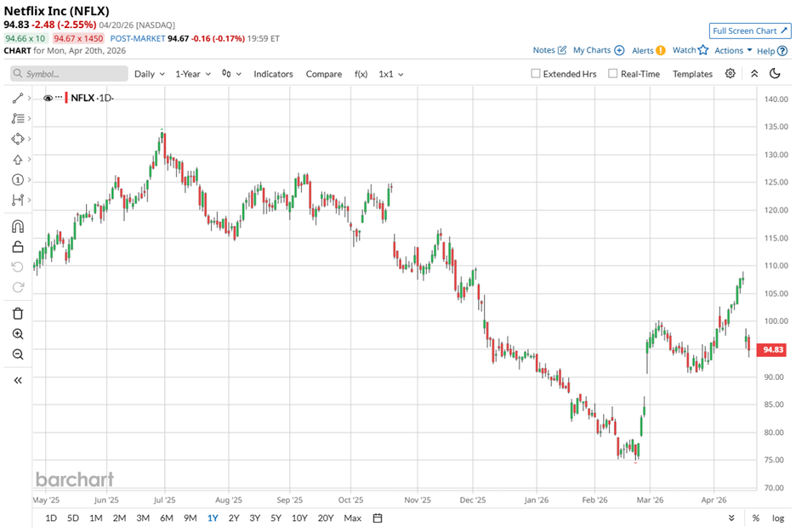Select the 5Y time range
This screenshot has height=532, width=796.
coord(276,518)
